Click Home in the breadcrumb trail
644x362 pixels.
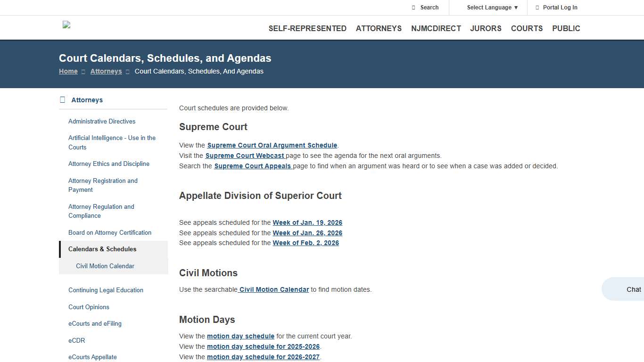[x=68, y=71]
